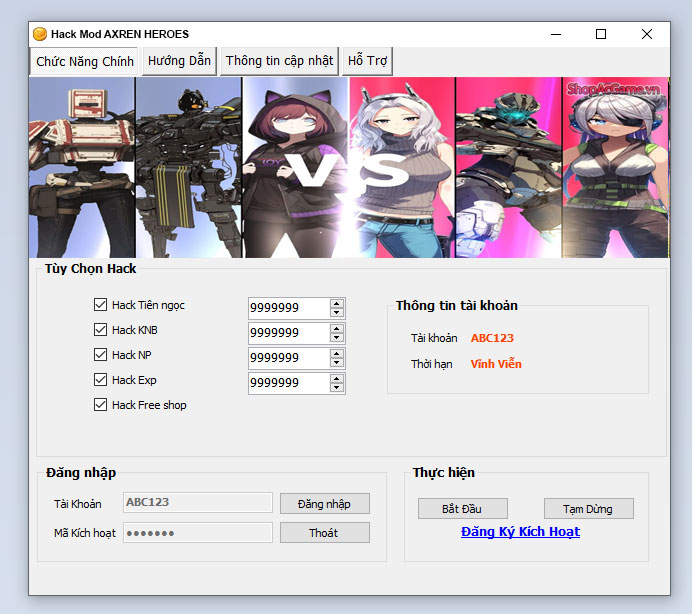This screenshot has height=616, width=693.
Task: Click the armored soldier with rifle panel
Action: (508, 167)
